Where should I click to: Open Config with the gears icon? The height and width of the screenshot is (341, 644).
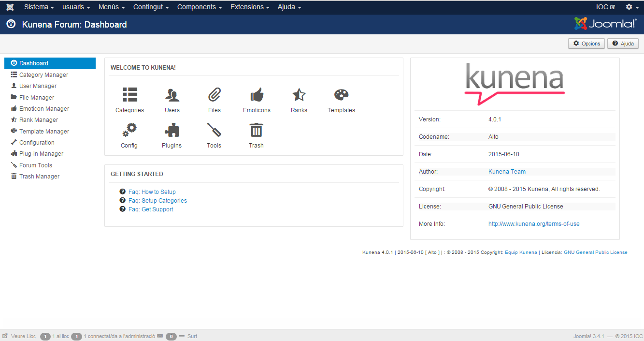(129, 131)
